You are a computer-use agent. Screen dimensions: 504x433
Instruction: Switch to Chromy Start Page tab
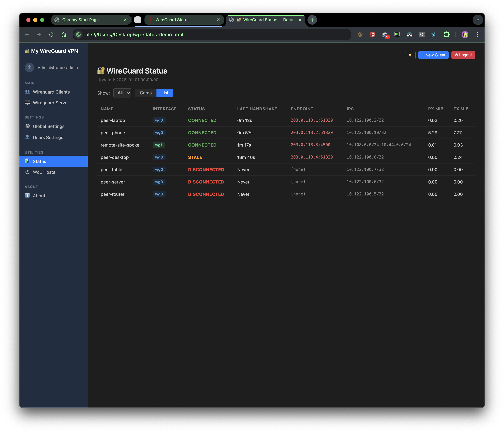tap(80, 20)
